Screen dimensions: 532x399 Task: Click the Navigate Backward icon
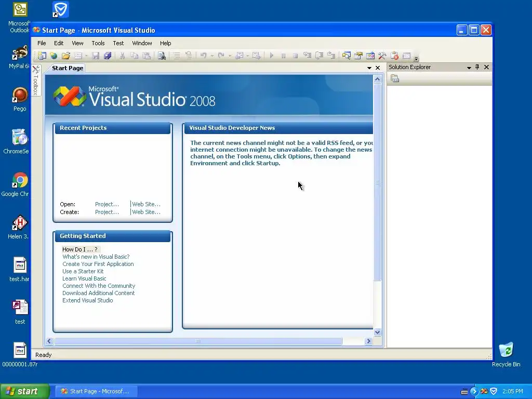[x=240, y=56]
